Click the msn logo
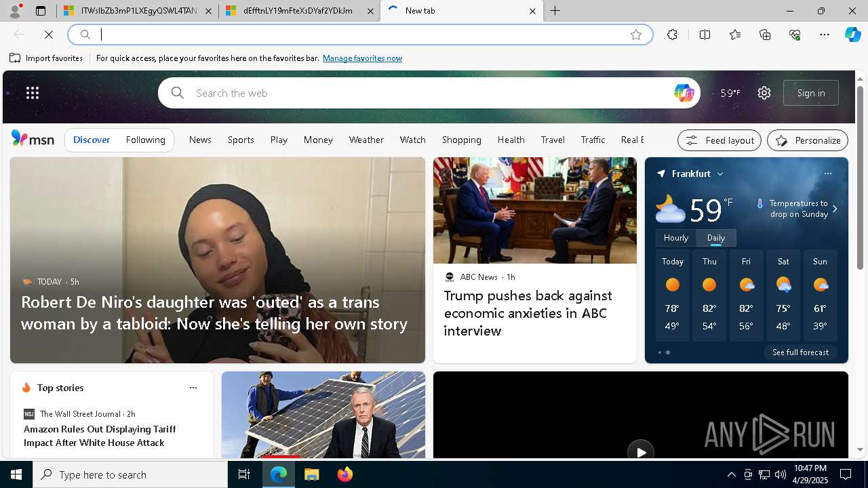Image resolution: width=868 pixels, height=488 pixels. (x=33, y=139)
